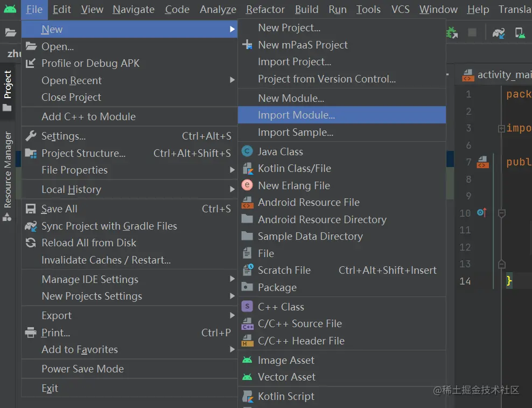Choose Kotlin Class/File menu entry
This screenshot has height=408, width=532.
[x=294, y=168]
